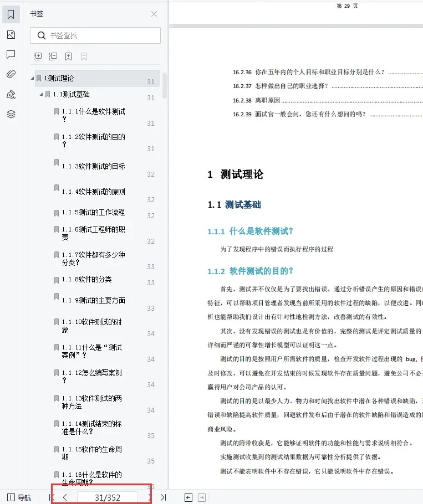
Task: Click the next view forward arrow
Action: pos(202,497)
